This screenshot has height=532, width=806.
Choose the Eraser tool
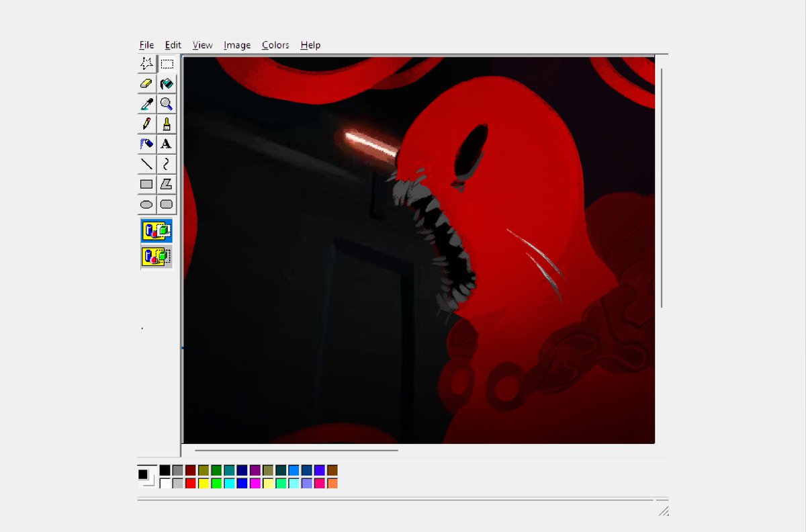[x=146, y=84]
